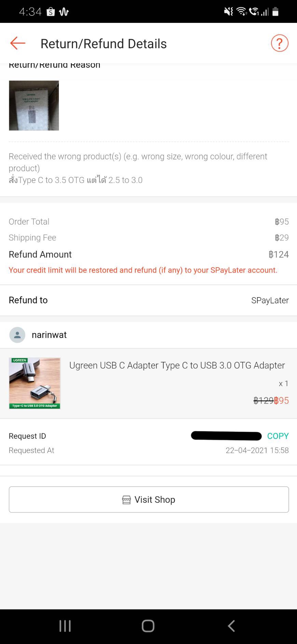Open Ugreen USB C Adapter product title
The width and height of the screenshot is (297, 644).
pos(177,365)
